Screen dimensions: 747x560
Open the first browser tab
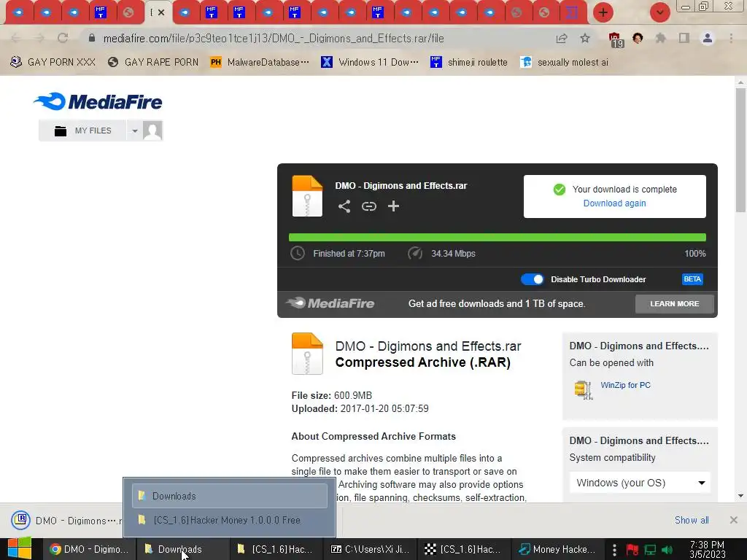[x=19, y=12]
